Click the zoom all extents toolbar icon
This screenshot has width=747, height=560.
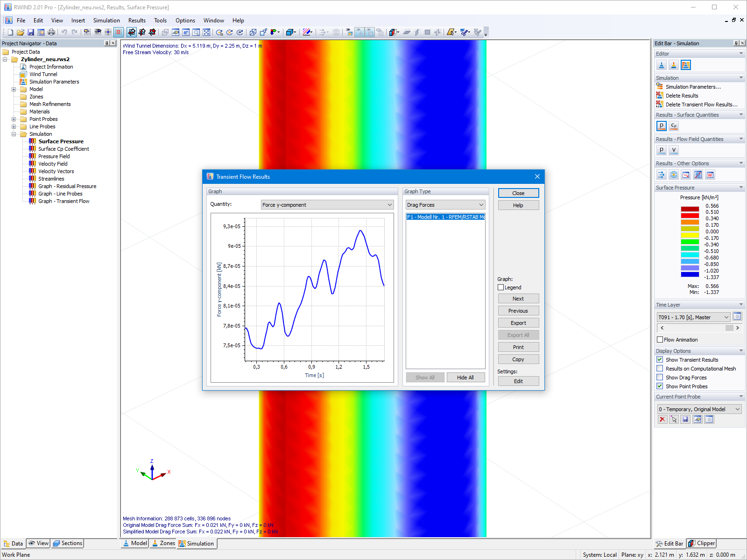click(x=206, y=32)
